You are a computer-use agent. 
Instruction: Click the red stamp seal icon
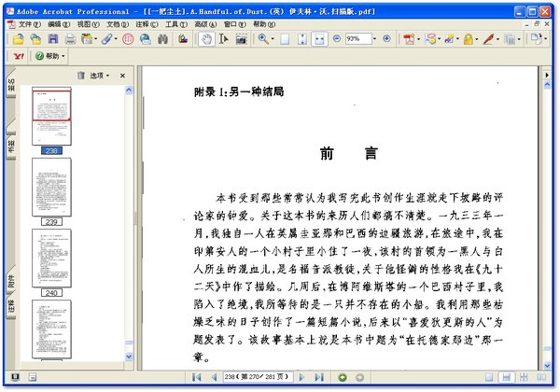click(128, 39)
